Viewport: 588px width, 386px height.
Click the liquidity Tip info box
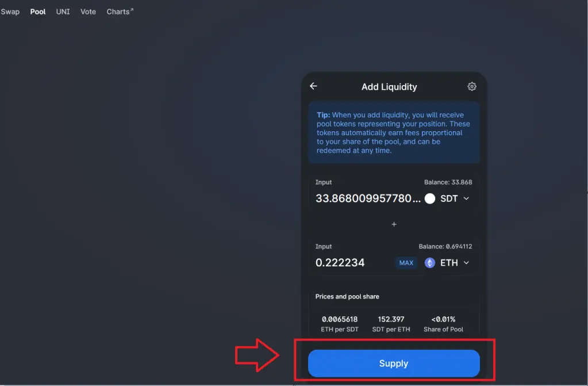pos(394,132)
